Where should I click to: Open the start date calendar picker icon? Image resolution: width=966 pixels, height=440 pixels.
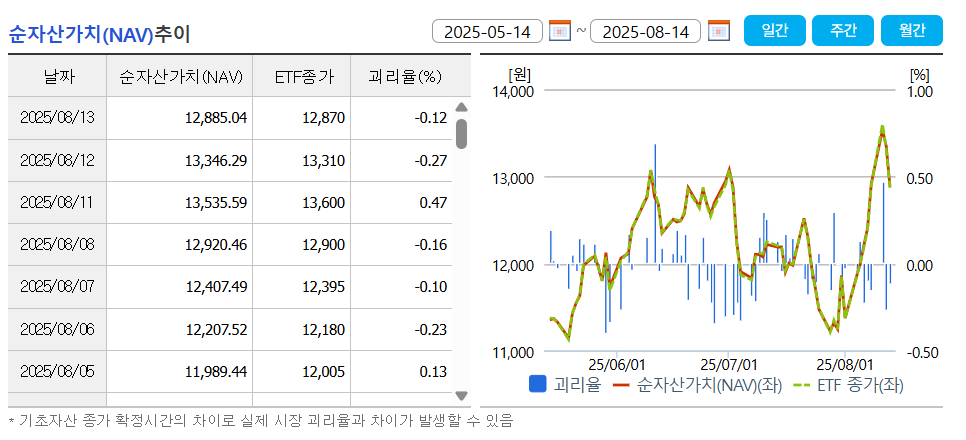tap(559, 30)
